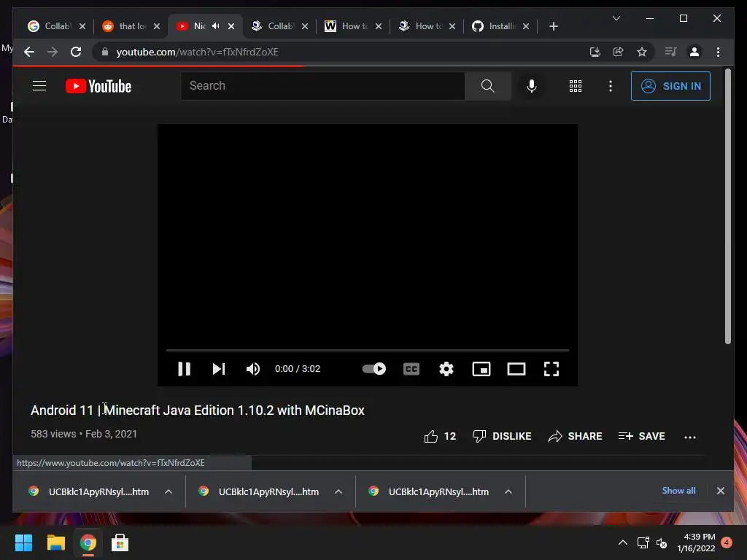
Task: Click the YouTube search magnifier button
Action: click(487, 86)
